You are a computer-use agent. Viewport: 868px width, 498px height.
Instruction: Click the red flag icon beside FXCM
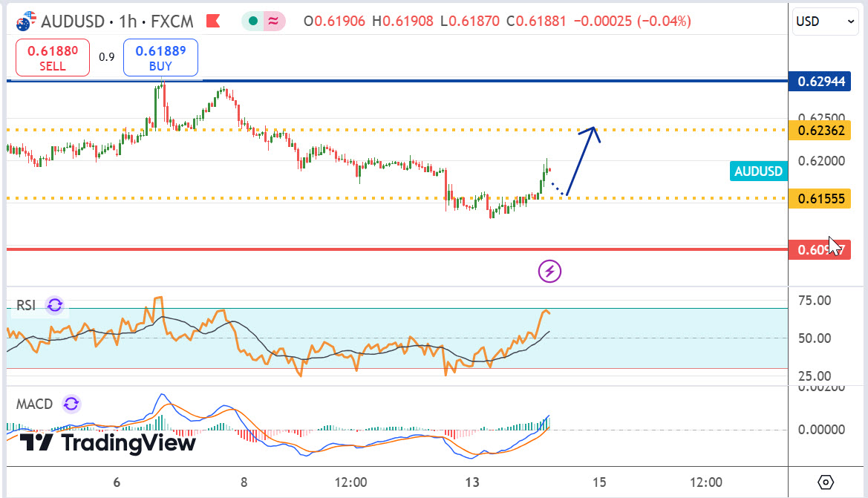pos(212,21)
